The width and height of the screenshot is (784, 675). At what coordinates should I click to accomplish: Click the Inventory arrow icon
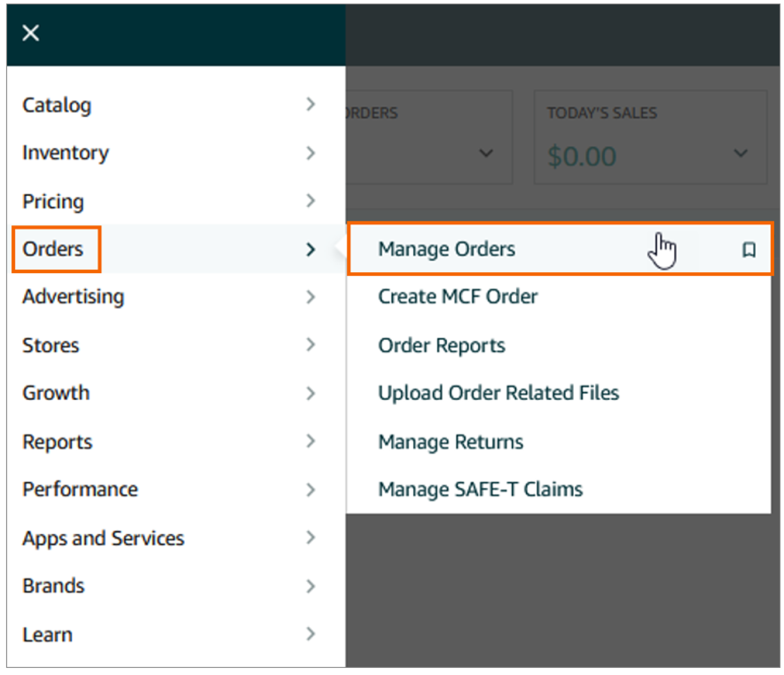click(x=310, y=153)
